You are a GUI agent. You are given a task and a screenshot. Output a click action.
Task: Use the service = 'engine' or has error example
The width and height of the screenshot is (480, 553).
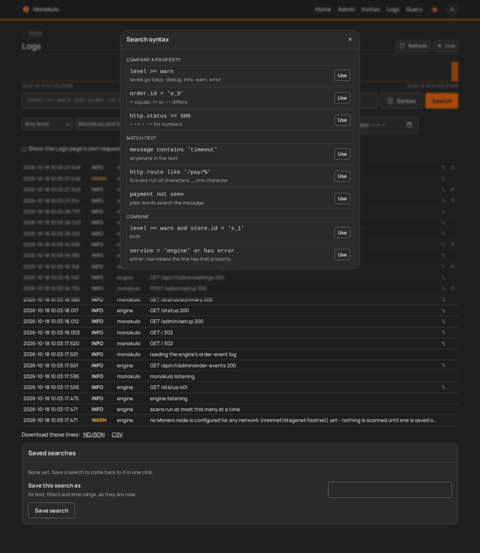pyautogui.click(x=342, y=255)
